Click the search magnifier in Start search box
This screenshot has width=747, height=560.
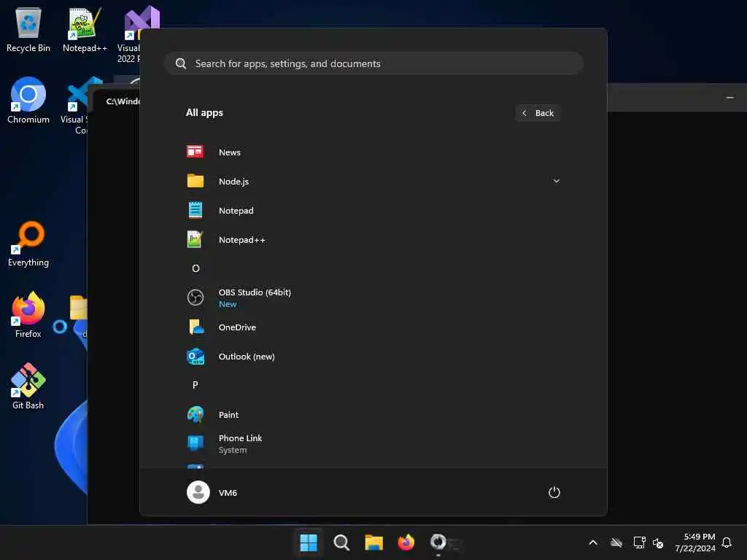pyautogui.click(x=181, y=63)
